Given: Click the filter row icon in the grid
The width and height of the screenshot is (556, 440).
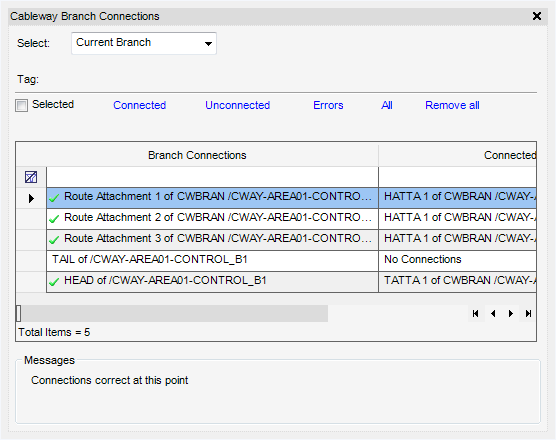Looking at the screenshot, I should coord(31,177).
